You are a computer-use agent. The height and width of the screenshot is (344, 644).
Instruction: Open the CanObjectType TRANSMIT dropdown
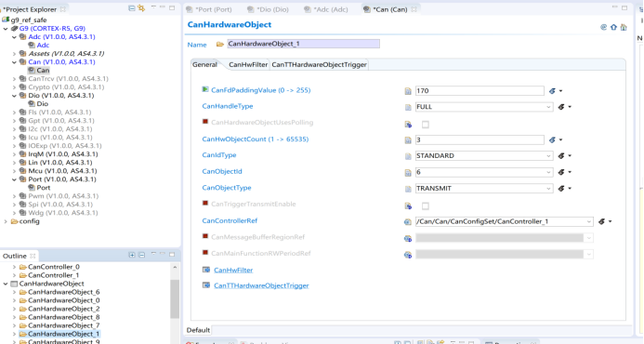(x=548, y=188)
